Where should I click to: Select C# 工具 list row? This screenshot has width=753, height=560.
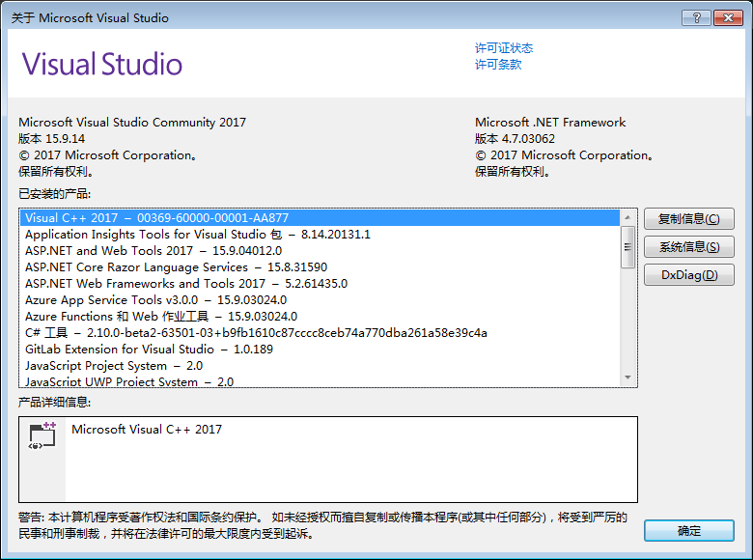point(320,333)
